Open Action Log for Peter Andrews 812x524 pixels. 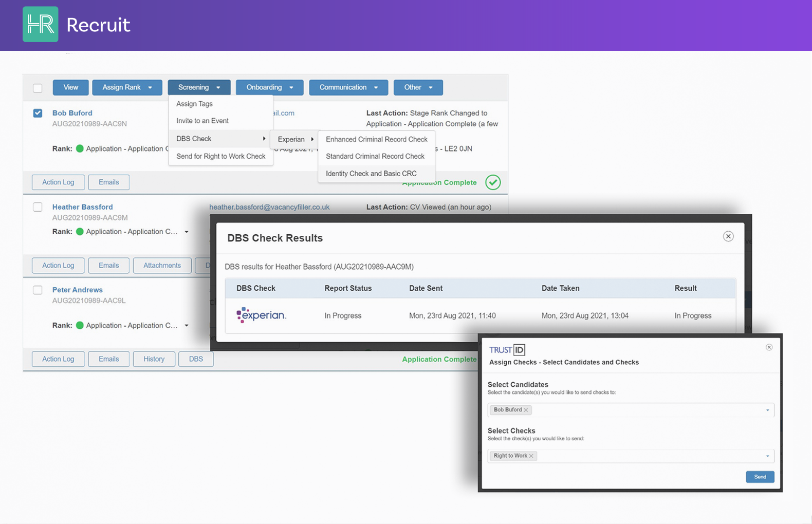pyautogui.click(x=58, y=359)
